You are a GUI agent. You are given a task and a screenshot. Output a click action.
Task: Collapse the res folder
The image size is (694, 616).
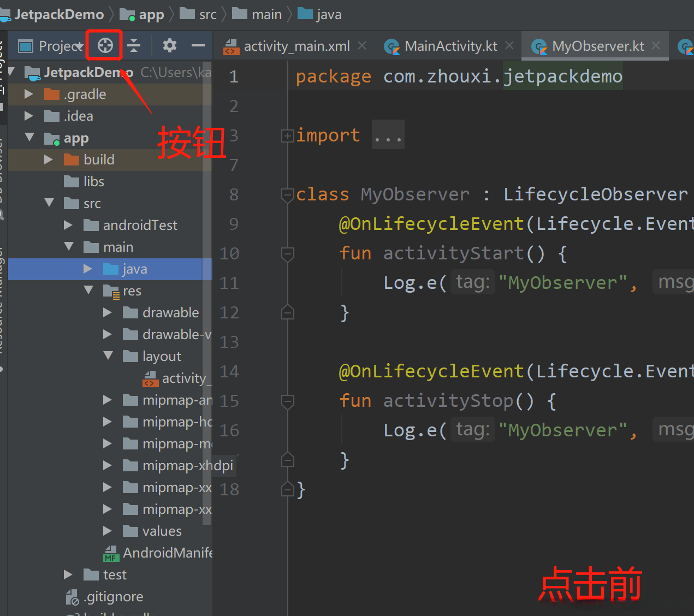tap(88, 290)
